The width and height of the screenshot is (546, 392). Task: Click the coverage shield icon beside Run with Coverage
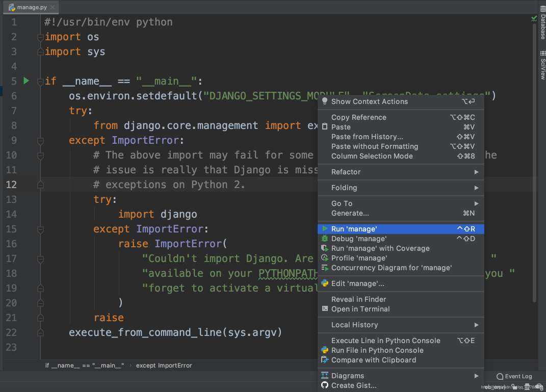pos(325,248)
